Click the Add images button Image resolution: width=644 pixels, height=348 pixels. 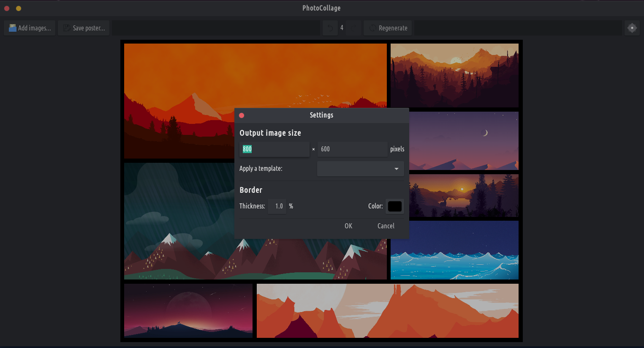(x=30, y=28)
